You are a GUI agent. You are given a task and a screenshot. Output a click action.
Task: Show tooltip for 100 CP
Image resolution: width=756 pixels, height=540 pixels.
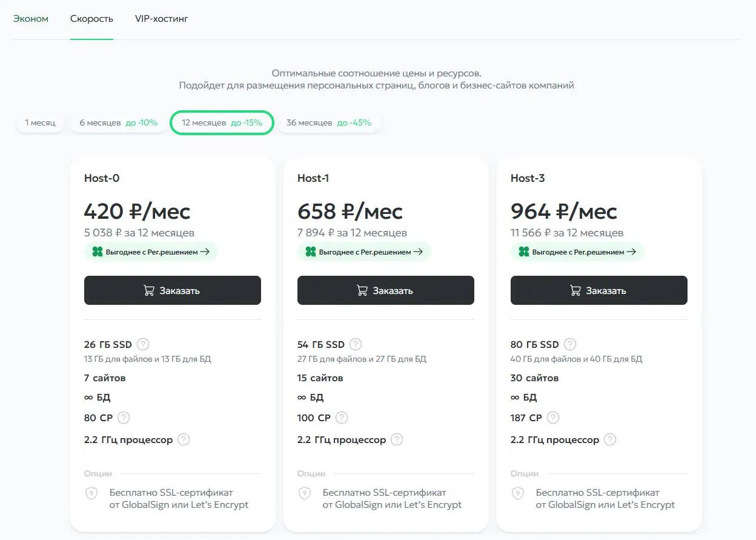coord(342,418)
